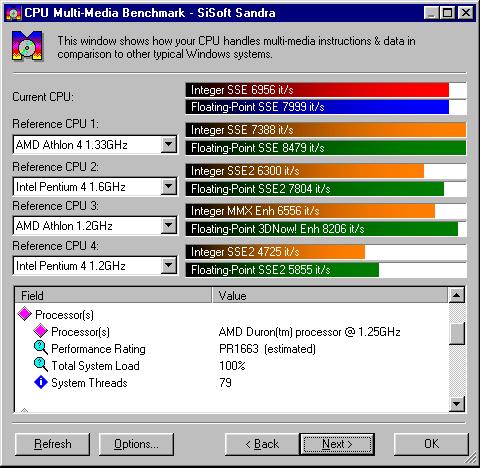Click the Value column header
Viewport: 480px width, 469px height.
click(x=329, y=295)
